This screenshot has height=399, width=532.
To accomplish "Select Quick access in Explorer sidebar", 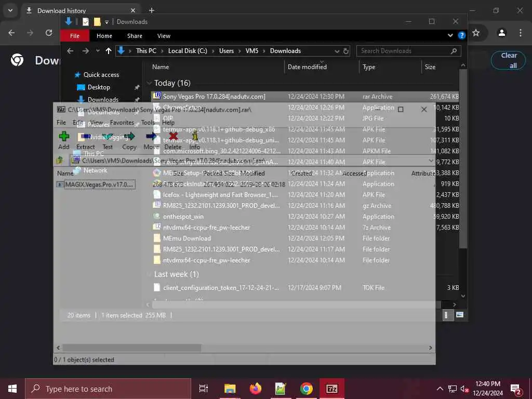I will pyautogui.click(x=101, y=75).
